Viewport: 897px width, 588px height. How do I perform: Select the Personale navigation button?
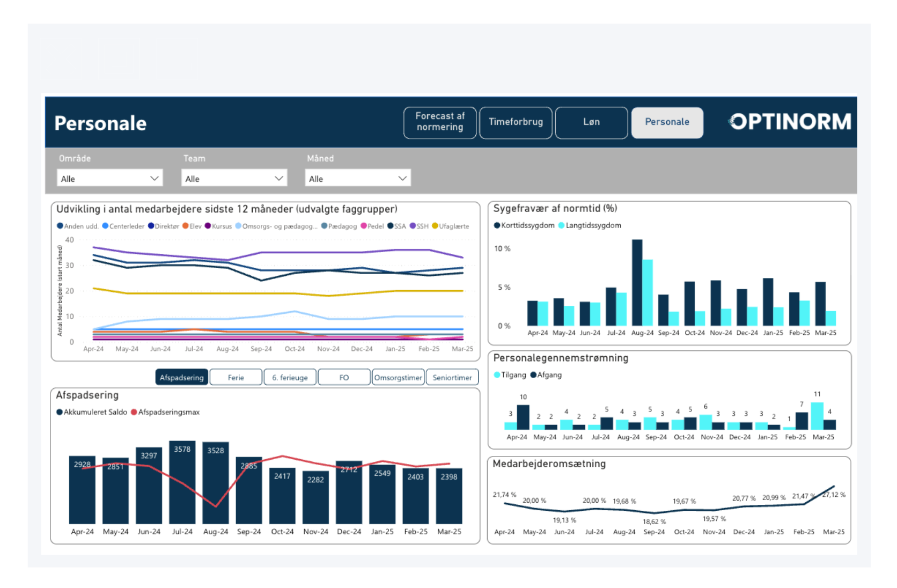pos(667,122)
